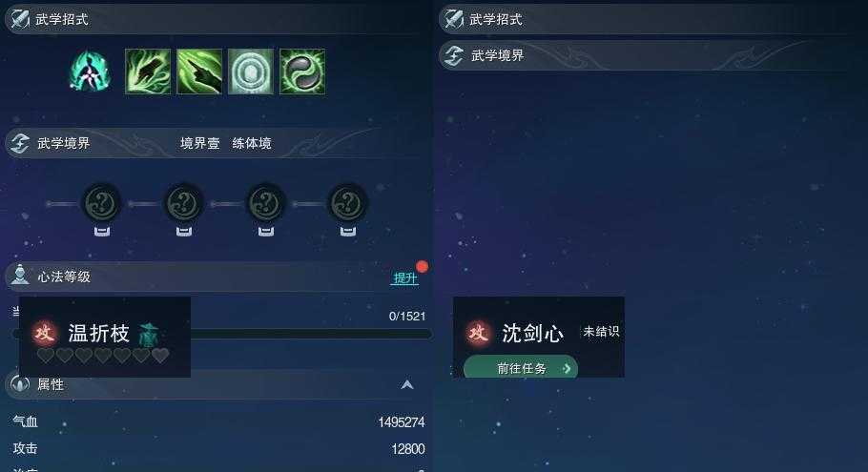Click the first heart under 温折枝
The width and height of the screenshot is (868, 472).
click(46, 356)
